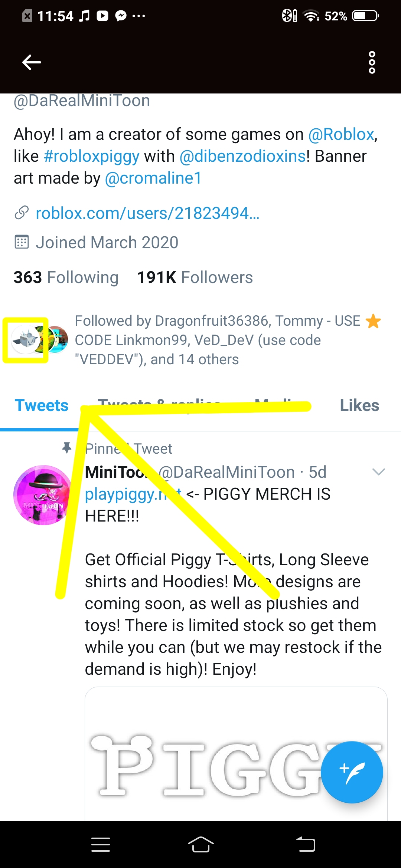Open the @dibenzodioxins mention
Image resolution: width=401 pixels, height=868 pixels.
242,156
